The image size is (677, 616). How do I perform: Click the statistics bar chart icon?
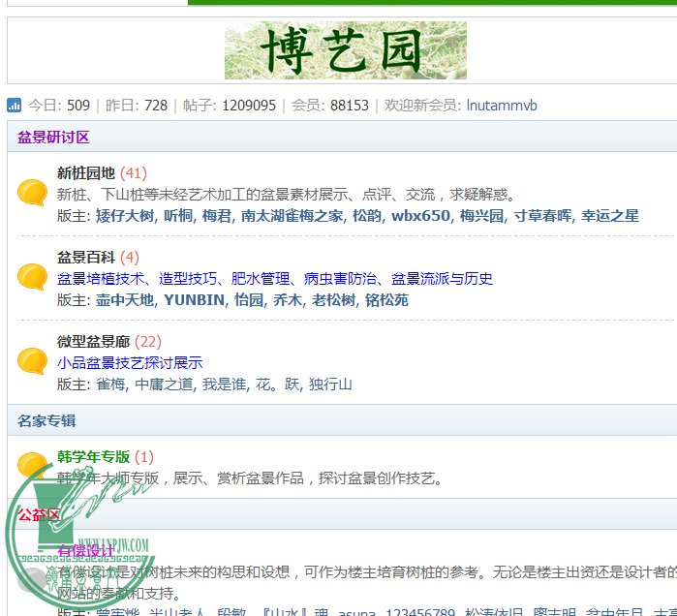(15, 106)
